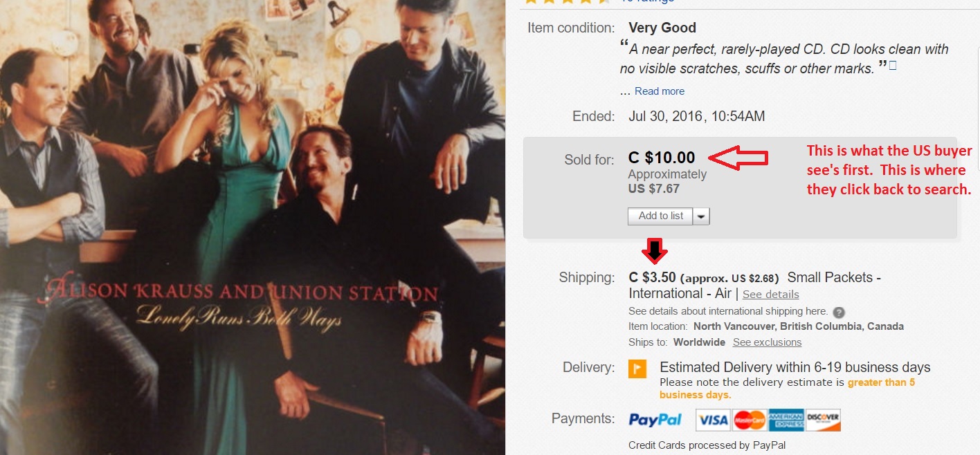Screen dimensions: 980x455
Task: Click the Visa card icon
Action: pos(713,420)
